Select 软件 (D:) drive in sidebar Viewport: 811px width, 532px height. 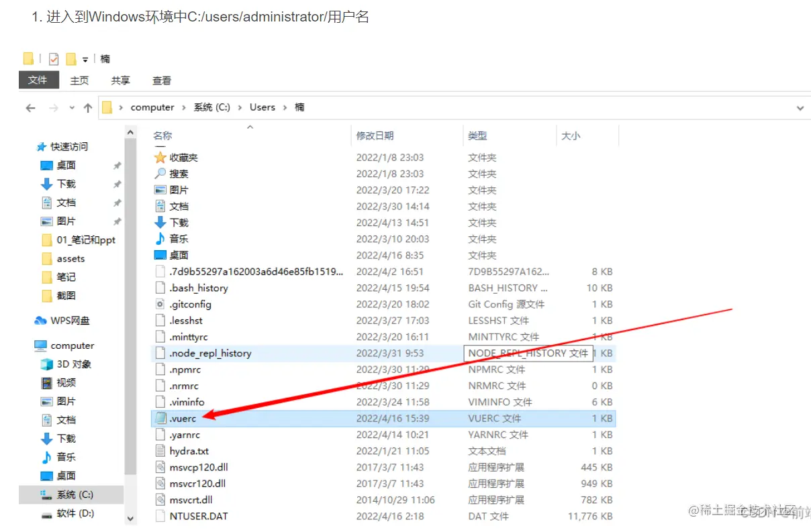[x=75, y=513]
